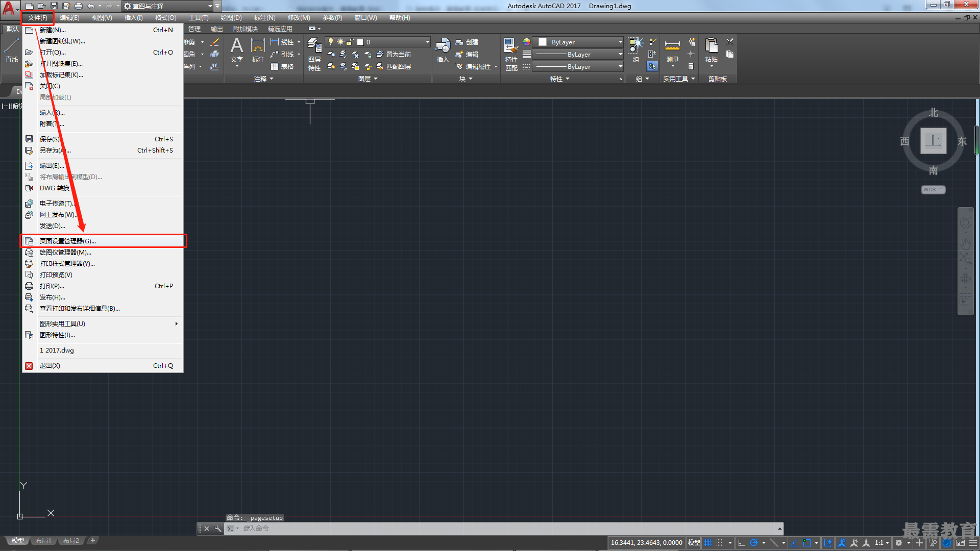Click Make Current (置为当前) layer button
Viewport: 980px width, 551px height.
pyautogui.click(x=394, y=54)
